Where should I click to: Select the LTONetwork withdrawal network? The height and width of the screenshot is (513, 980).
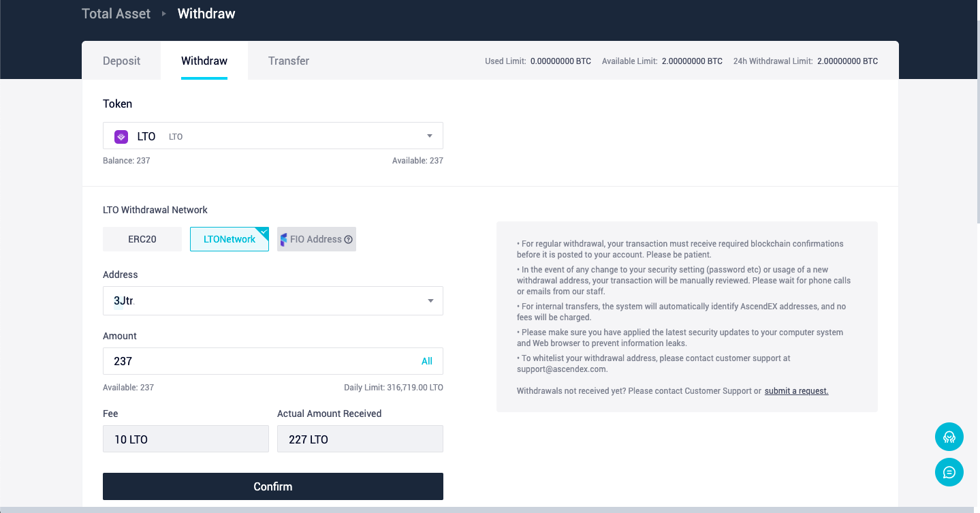click(x=230, y=239)
